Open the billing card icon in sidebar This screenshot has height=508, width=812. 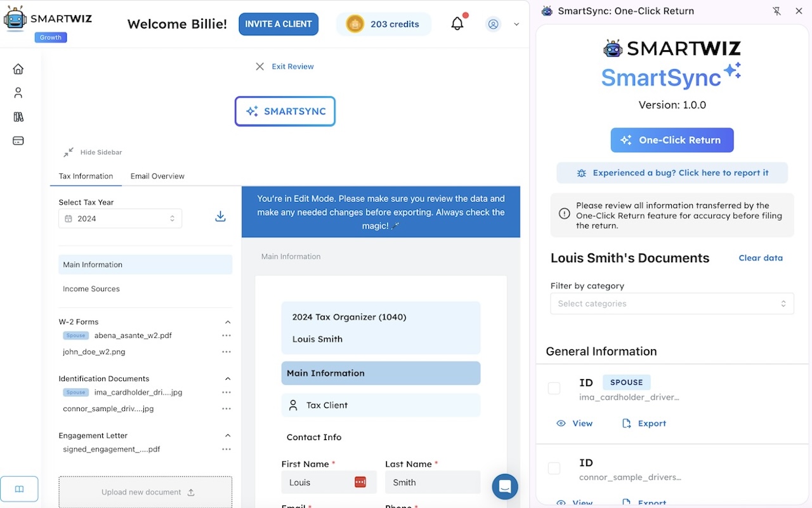(18, 141)
